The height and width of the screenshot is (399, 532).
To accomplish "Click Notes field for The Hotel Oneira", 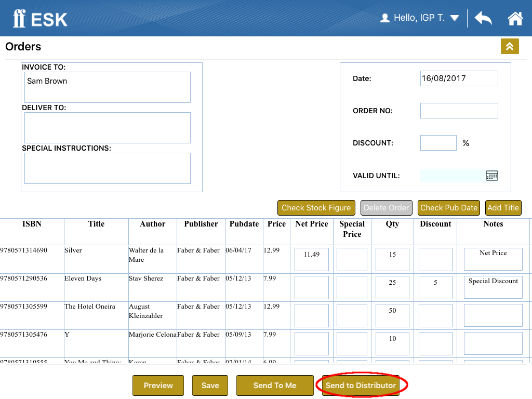I will pos(493,315).
